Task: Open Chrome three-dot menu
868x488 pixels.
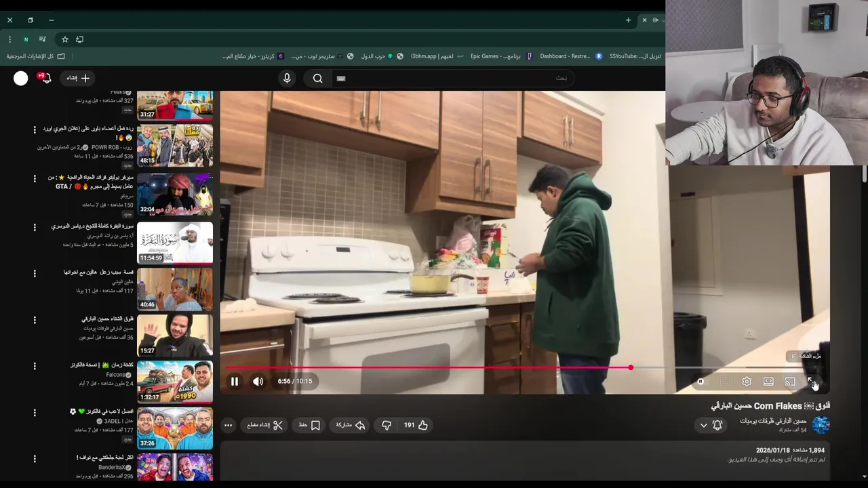Action: (10, 39)
